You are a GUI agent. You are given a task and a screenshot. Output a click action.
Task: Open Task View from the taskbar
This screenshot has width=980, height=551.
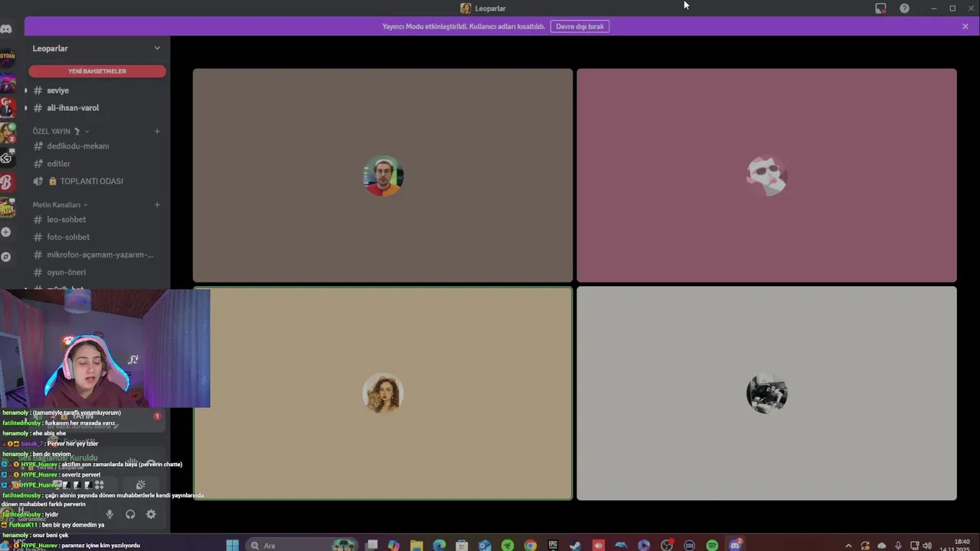pos(371,546)
